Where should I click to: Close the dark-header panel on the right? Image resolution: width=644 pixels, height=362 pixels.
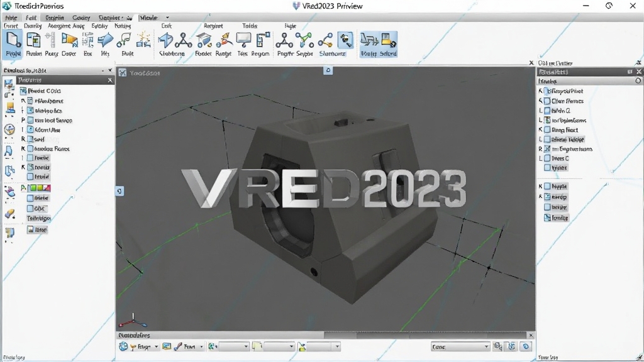click(639, 72)
